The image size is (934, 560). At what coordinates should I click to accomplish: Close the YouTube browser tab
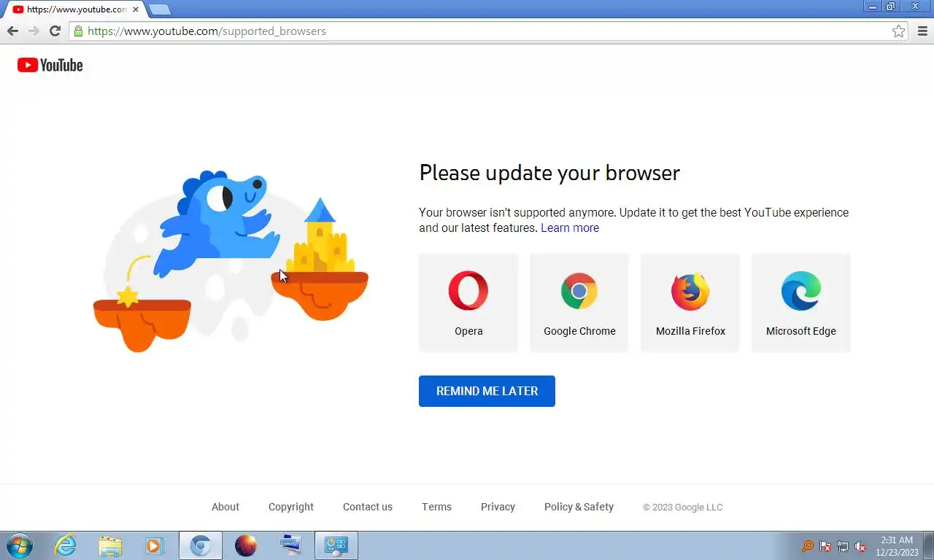[135, 9]
